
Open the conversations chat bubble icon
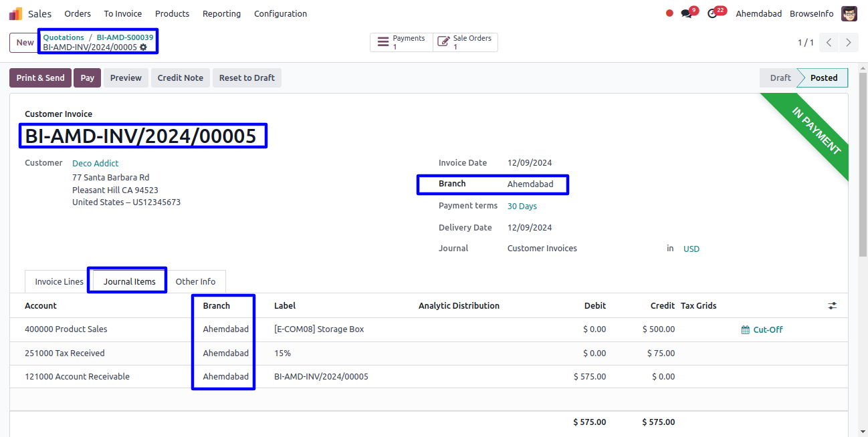point(686,13)
